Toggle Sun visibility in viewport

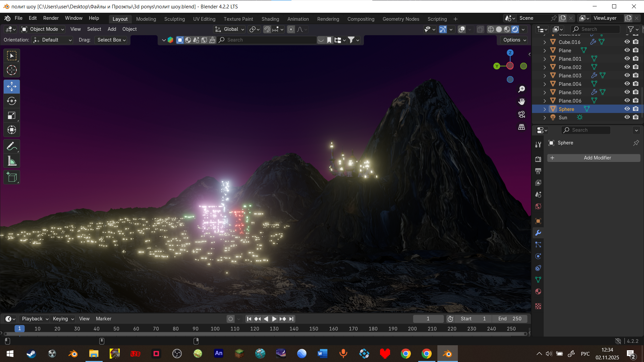(627, 117)
